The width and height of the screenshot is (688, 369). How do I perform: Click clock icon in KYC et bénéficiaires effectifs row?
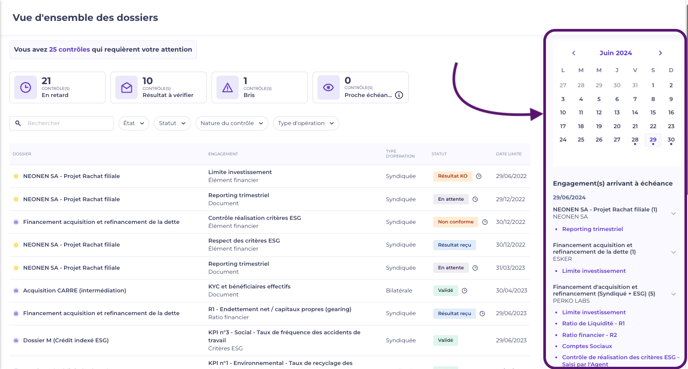tap(464, 290)
